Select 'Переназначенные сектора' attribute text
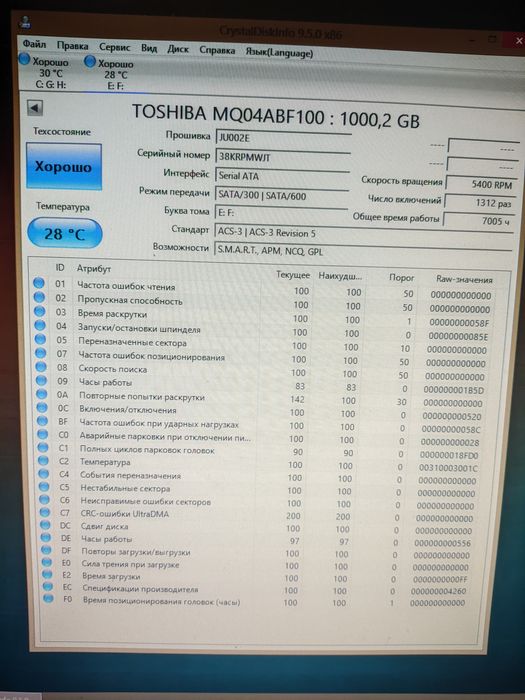This screenshot has width=525, height=700. pyautogui.click(x=133, y=342)
